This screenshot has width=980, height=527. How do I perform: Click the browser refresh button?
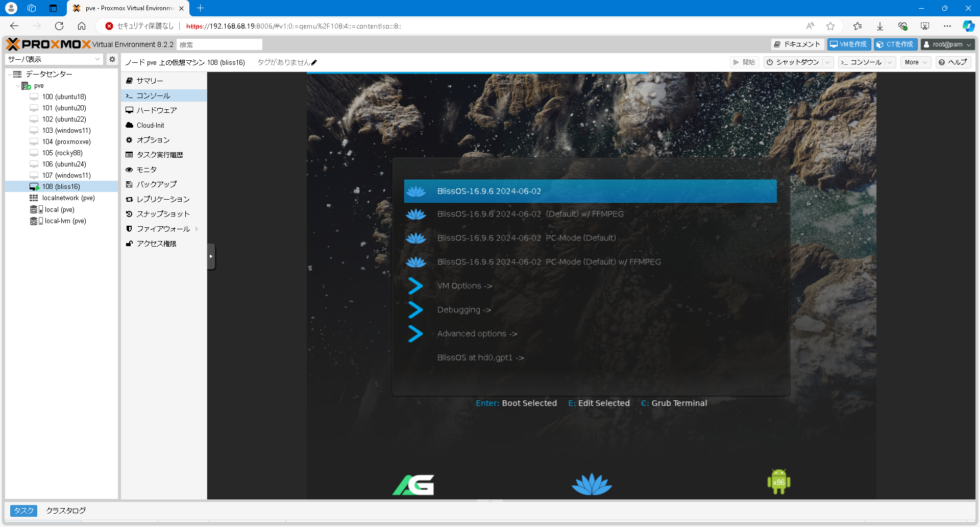tap(59, 26)
